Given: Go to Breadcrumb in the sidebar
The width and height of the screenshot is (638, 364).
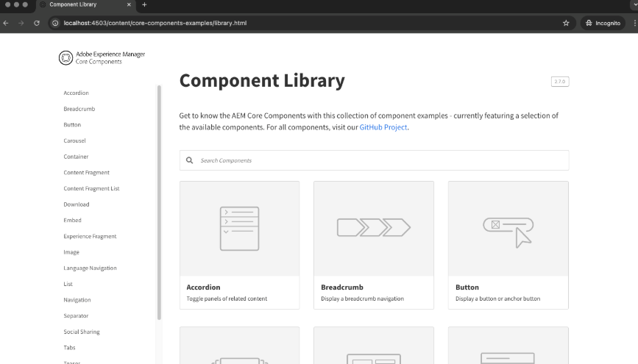Looking at the screenshot, I should pyautogui.click(x=79, y=109).
